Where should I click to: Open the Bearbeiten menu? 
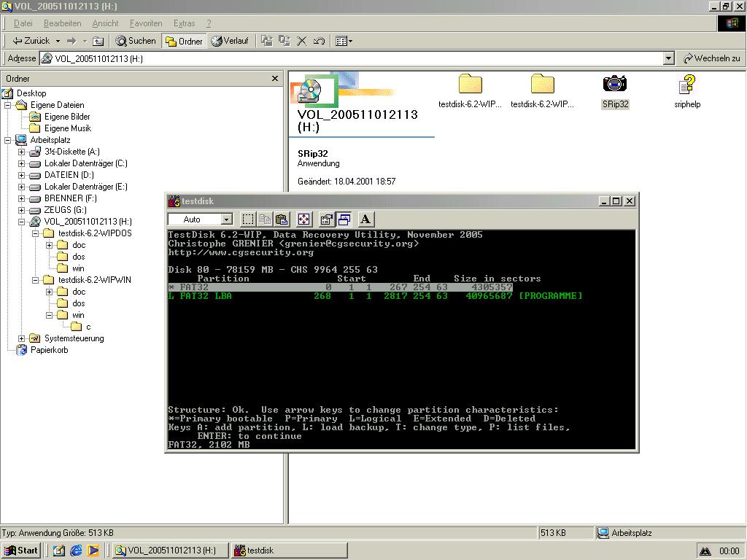click(x=63, y=23)
